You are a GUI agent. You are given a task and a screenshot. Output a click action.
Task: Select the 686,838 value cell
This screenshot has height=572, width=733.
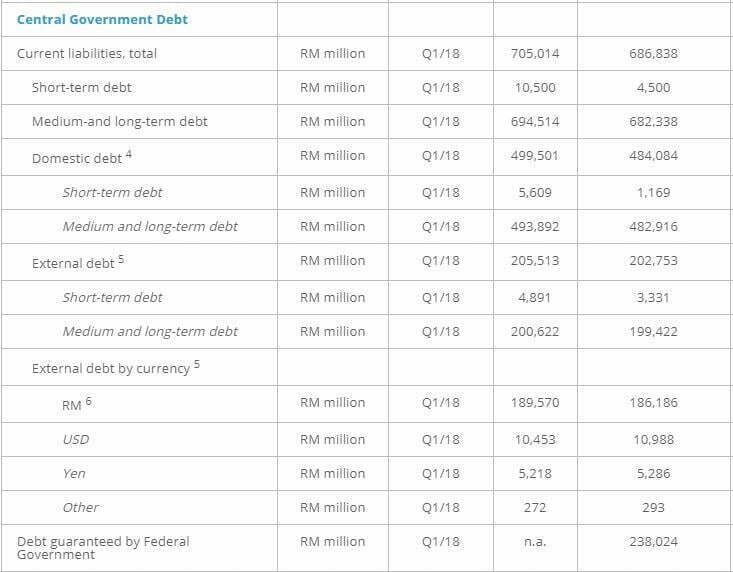point(653,54)
